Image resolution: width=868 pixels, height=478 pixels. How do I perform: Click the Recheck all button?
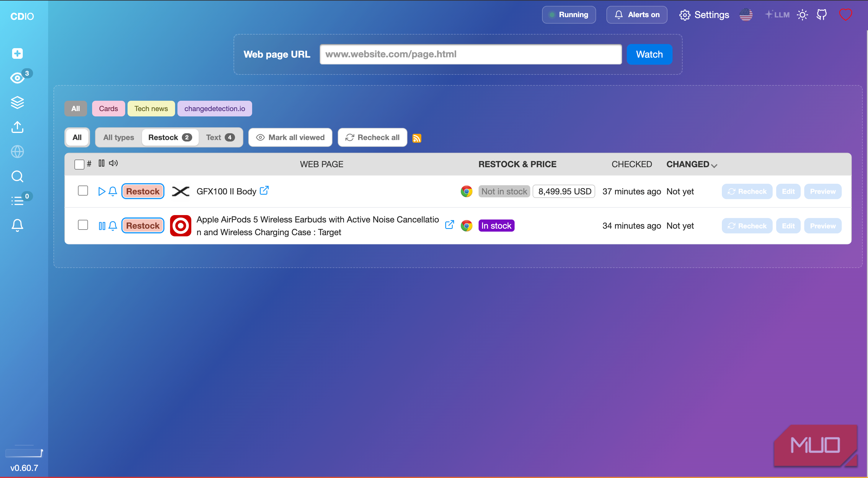[372, 138]
